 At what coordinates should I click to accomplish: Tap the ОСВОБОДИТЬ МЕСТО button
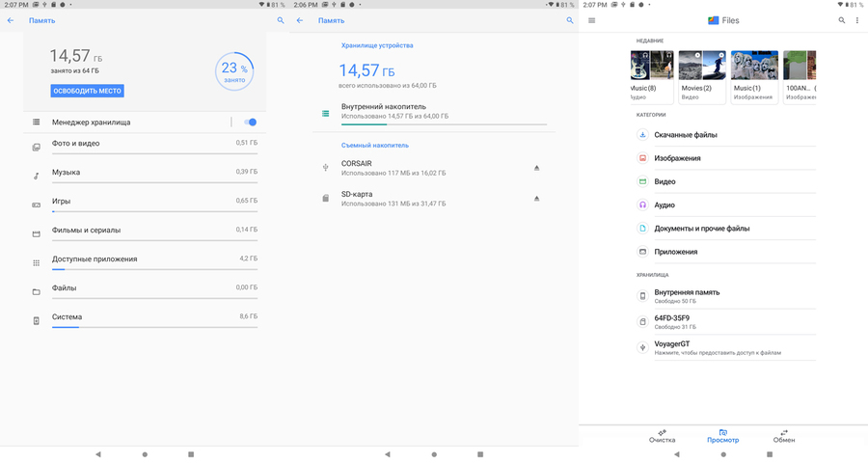point(88,91)
